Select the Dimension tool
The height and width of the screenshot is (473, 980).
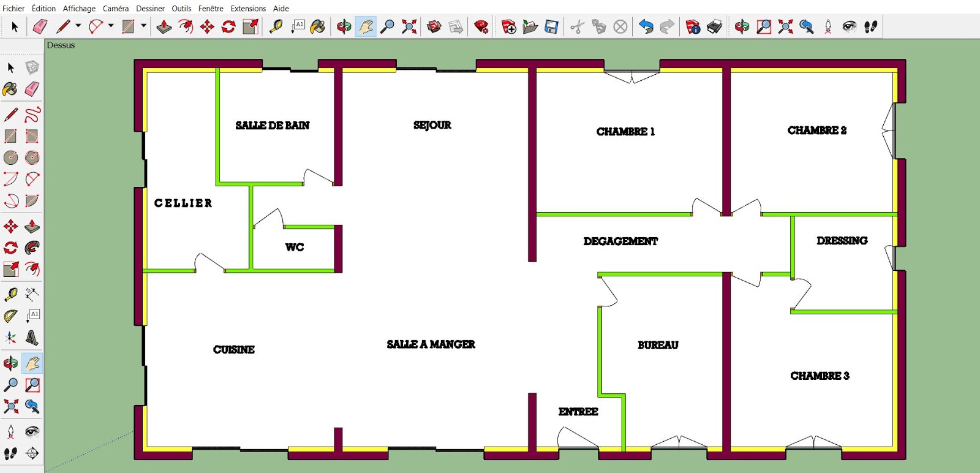[32, 294]
